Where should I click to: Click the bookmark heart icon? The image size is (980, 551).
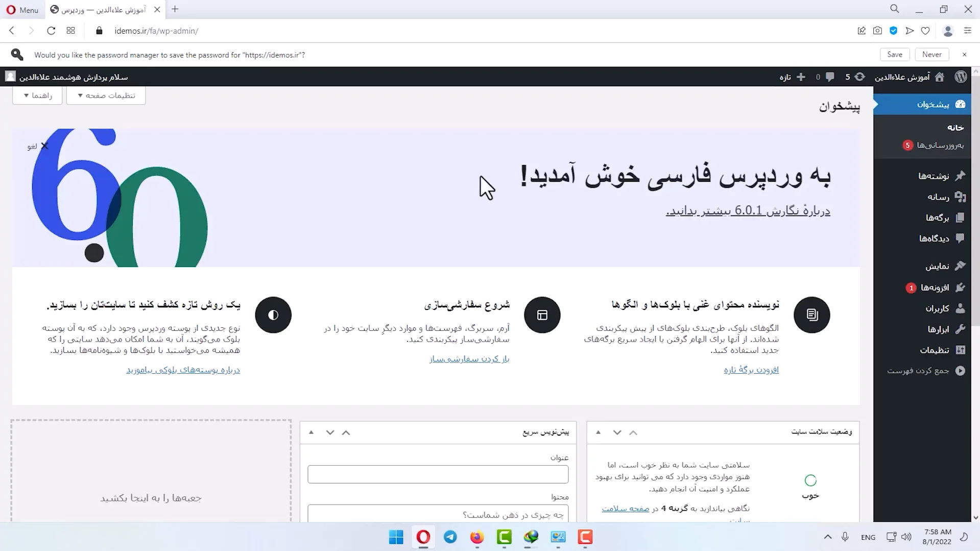tap(925, 31)
